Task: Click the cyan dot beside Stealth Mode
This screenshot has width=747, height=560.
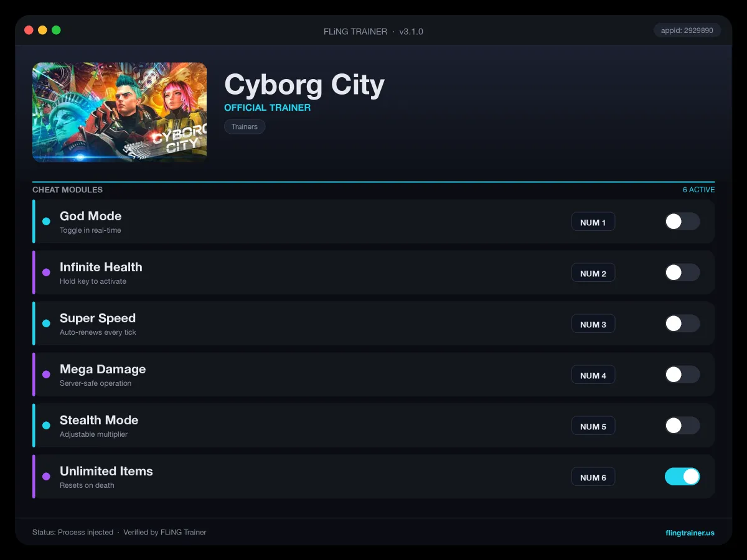Action: click(x=46, y=426)
